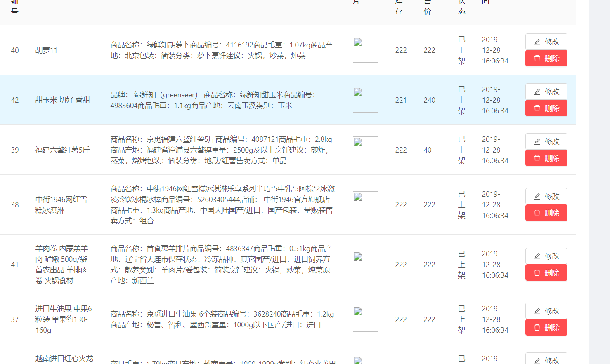
Task: Select the price value in the 羊肉卷 row
Action: (x=430, y=265)
